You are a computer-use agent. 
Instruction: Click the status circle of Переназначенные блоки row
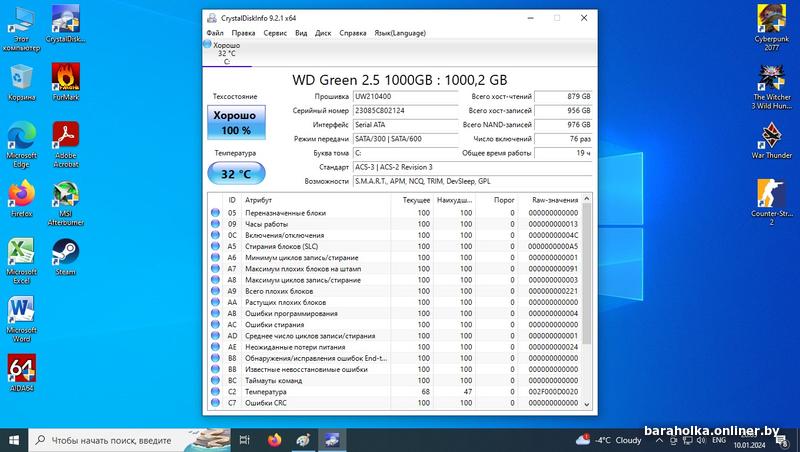pyautogui.click(x=215, y=213)
